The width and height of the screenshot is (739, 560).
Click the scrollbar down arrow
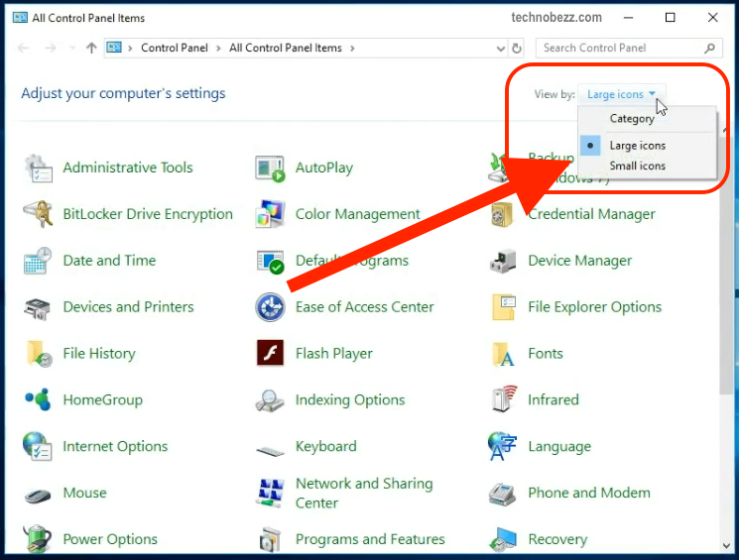pos(726,546)
